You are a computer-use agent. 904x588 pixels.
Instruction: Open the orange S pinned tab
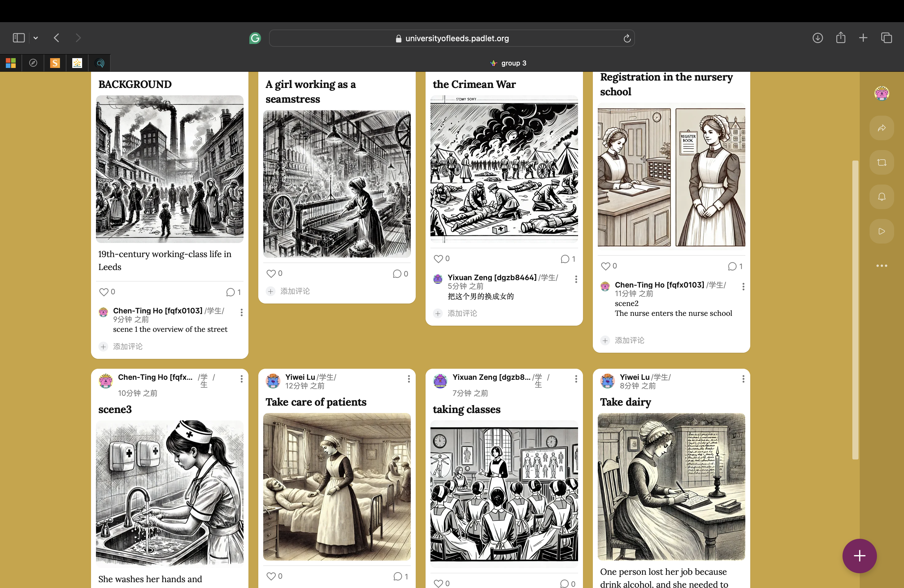click(55, 63)
